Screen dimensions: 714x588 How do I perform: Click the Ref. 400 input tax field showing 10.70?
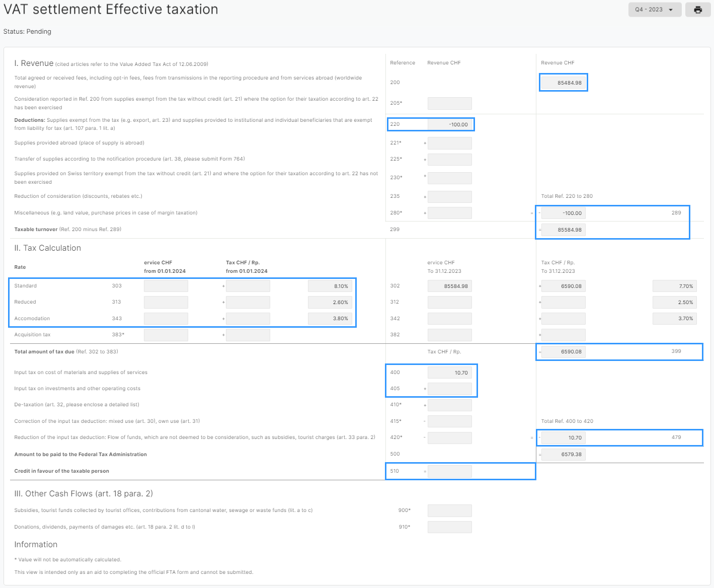coord(449,373)
